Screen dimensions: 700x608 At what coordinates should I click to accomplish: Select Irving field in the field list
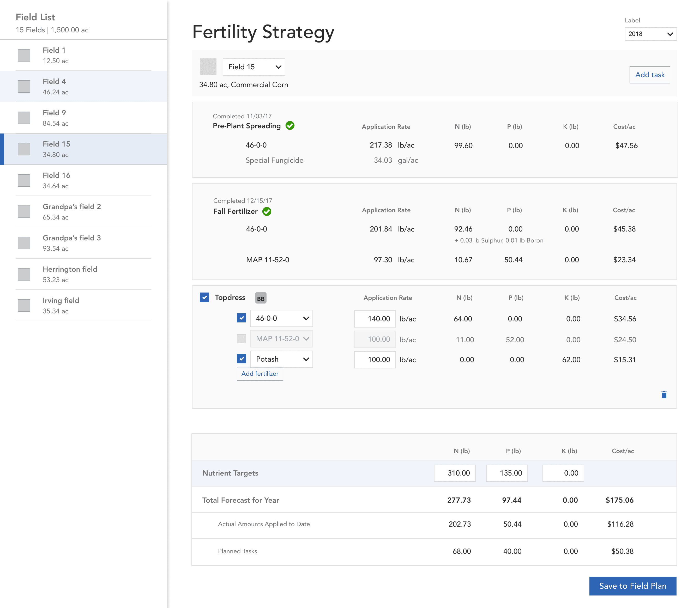click(83, 305)
